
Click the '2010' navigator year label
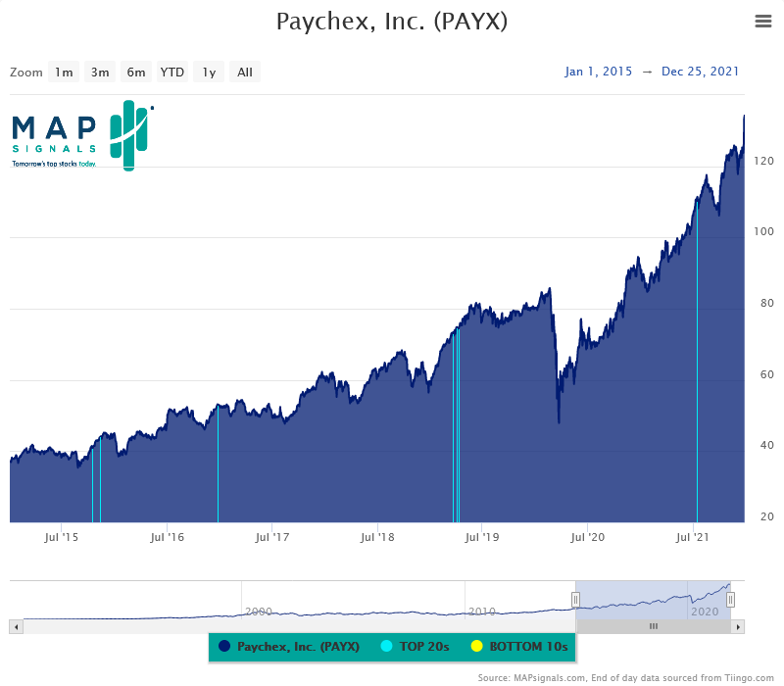coord(482,612)
